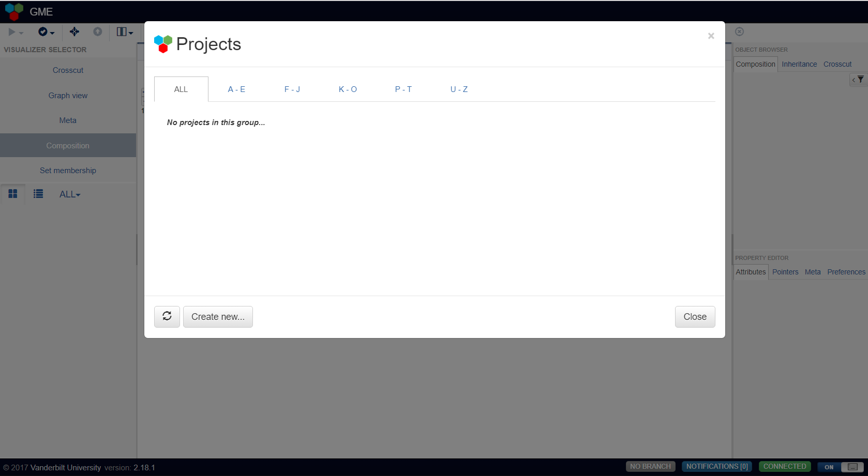This screenshot has height=476, width=868.
Task: Select the A - E projects tab
Action: pos(236,89)
